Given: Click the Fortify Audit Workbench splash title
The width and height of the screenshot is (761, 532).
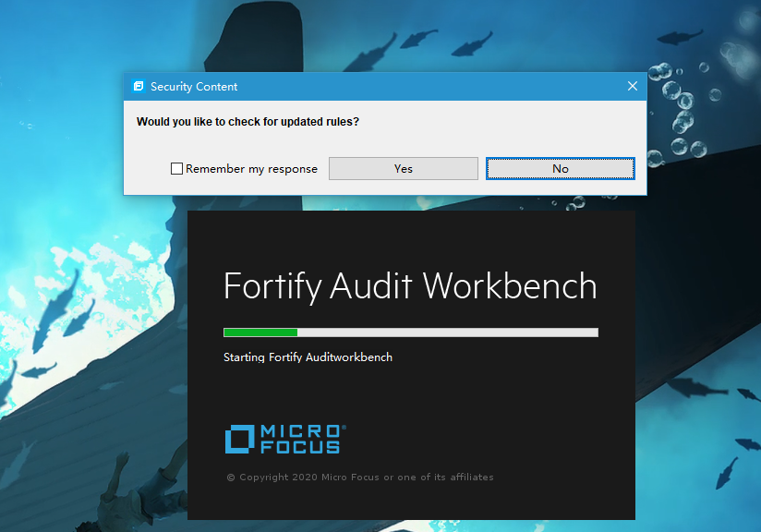Looking at the screenshot, I should [410, 286].
